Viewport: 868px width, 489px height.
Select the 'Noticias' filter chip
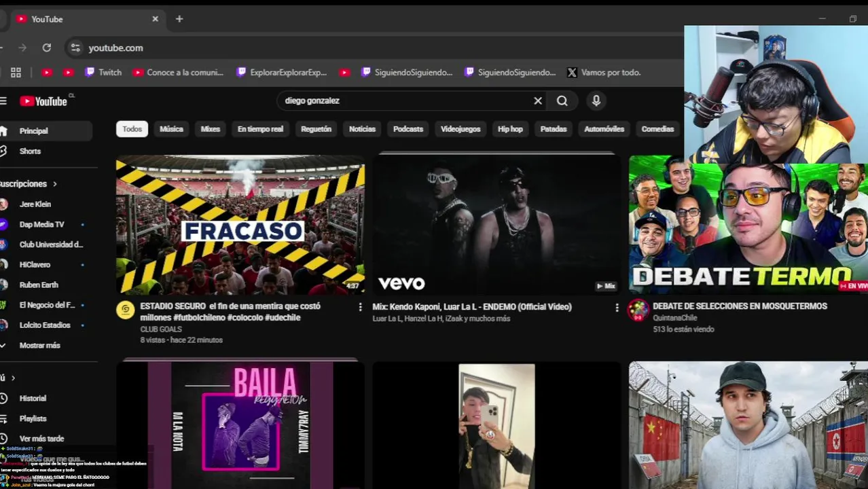click(x=362, y=129)
